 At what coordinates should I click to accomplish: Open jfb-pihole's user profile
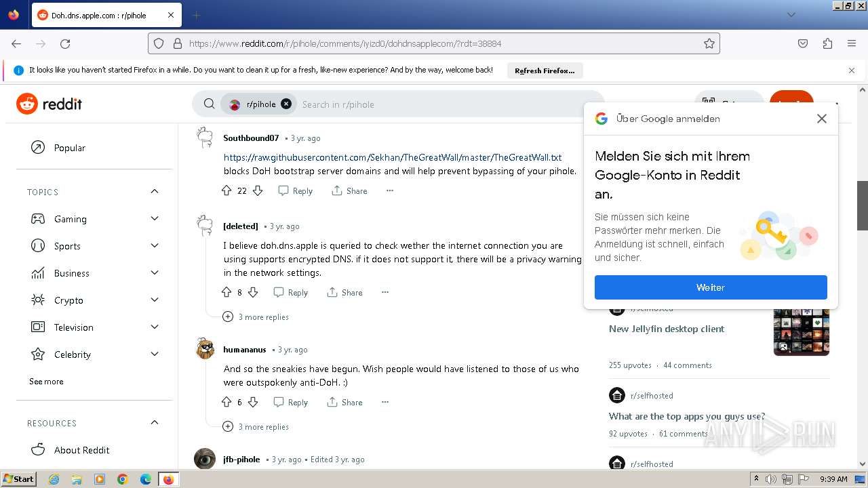[x=241, y=460]
